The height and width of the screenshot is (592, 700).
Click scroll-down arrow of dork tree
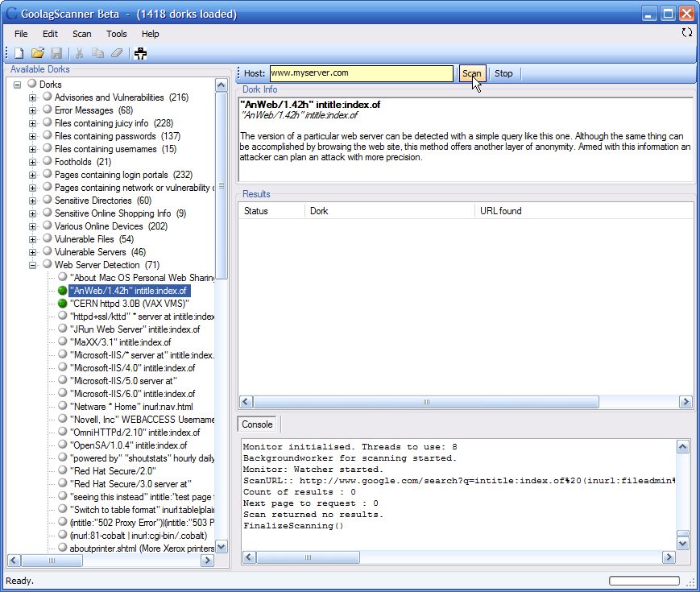222,546
